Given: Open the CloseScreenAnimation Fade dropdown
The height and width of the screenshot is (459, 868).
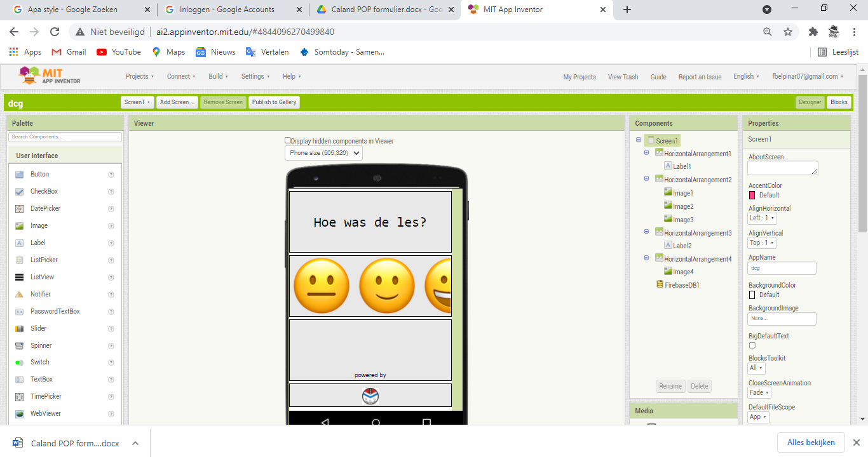Looking at the screenshot, I should click(x=757, y=393).
